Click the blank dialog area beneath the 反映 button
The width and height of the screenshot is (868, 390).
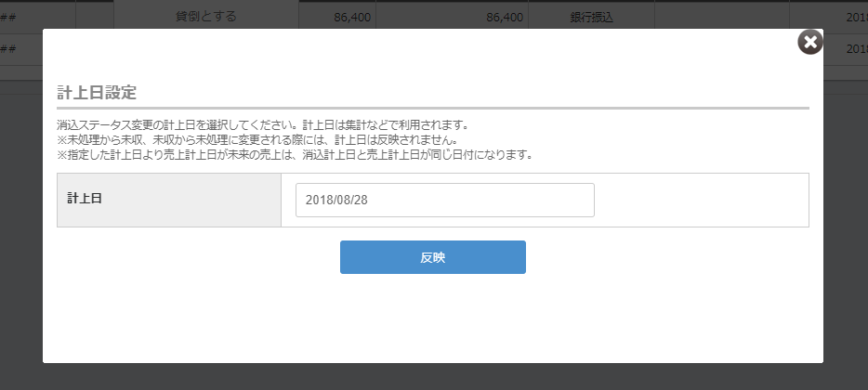point(433,318)
